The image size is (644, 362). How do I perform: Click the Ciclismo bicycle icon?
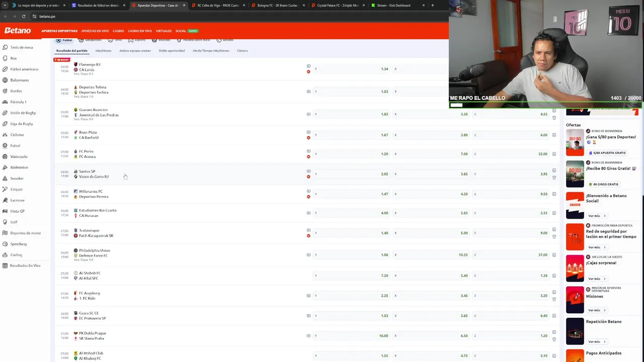tap(5, 135)
